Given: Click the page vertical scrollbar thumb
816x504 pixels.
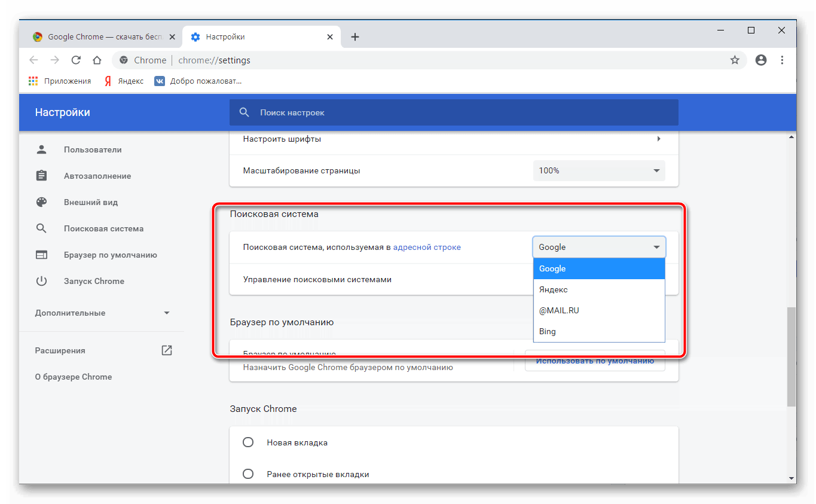Looking at the screenshot, I should 791,357.
